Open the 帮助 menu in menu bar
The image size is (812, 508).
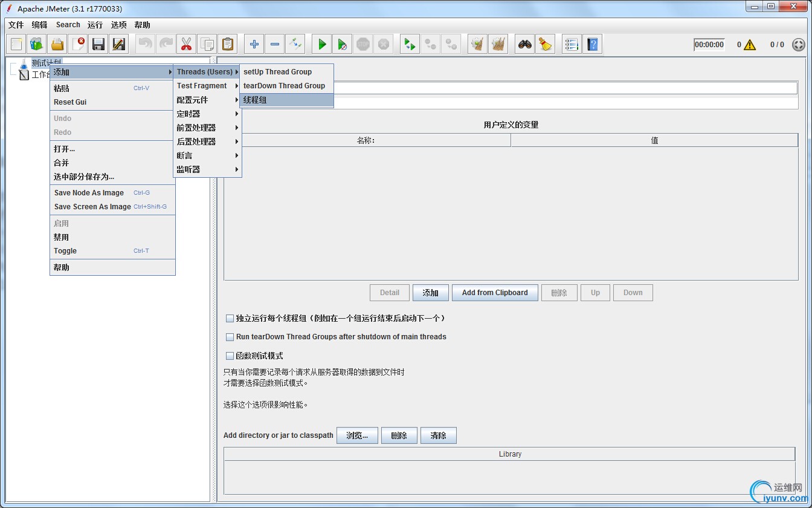pos(143,25)
